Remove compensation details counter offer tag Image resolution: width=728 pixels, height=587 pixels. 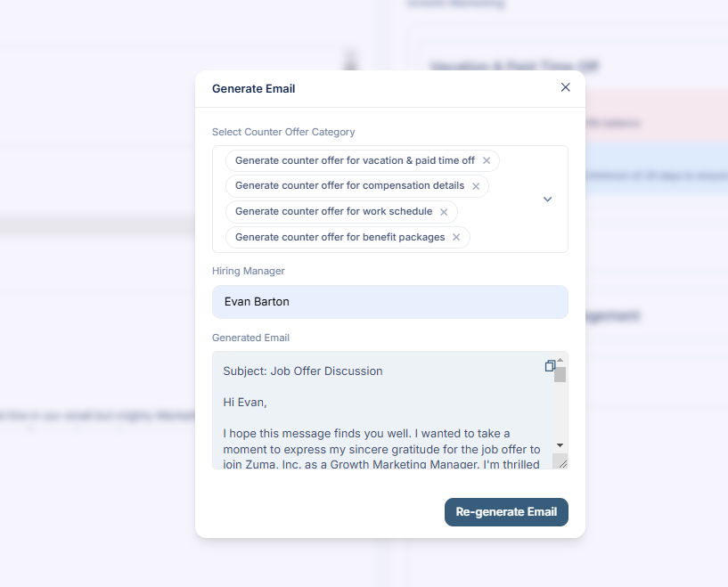[x=476, y=186]
